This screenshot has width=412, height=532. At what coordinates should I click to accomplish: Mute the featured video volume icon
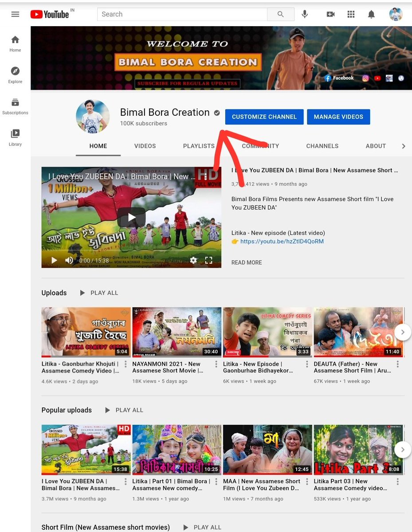point(69,260)
